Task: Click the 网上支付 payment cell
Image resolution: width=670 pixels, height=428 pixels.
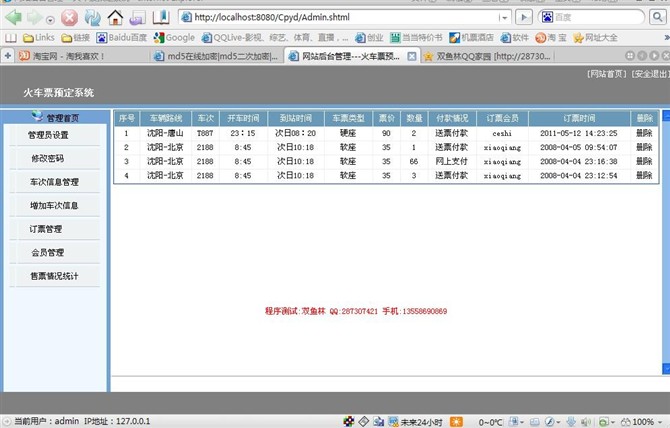Action: click(x=452, y=161)
